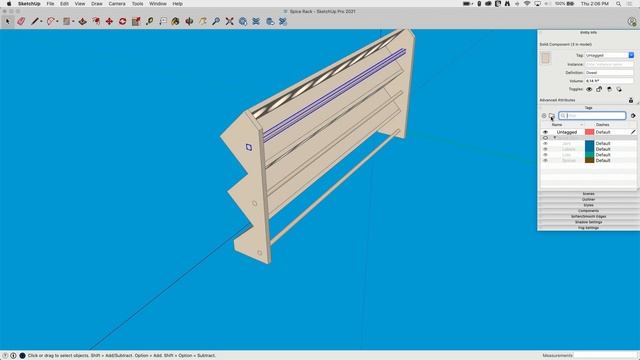Click the Zoom Extents tool
Screen dimensions: 640x360
[229, 21]
